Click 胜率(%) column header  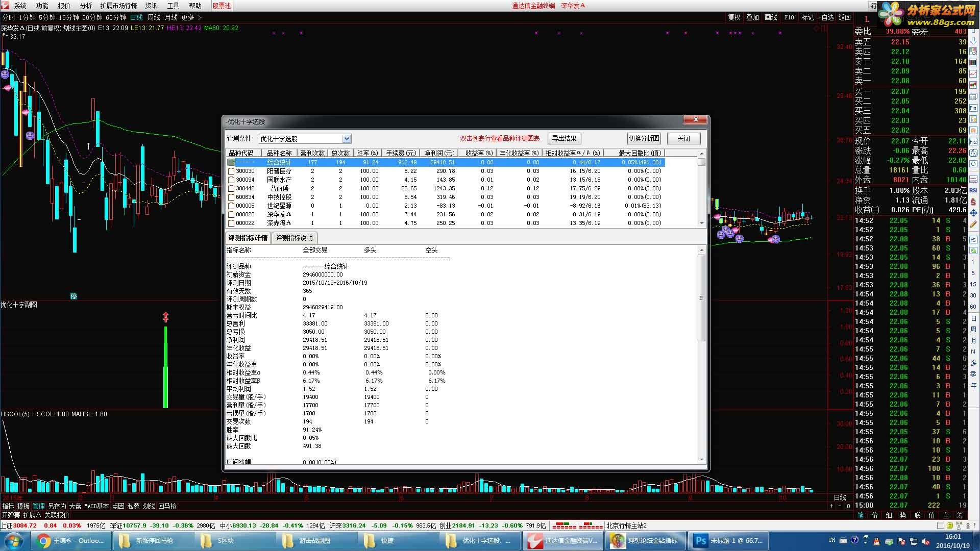[367, 153]
